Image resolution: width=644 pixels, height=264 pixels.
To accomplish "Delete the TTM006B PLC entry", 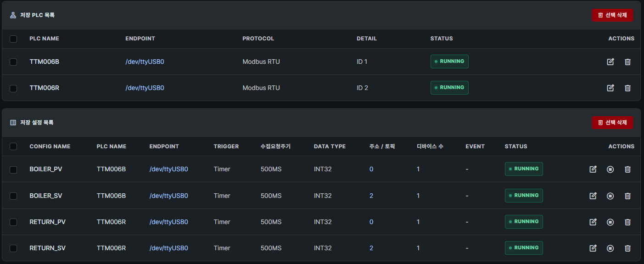I will [627, 62].
